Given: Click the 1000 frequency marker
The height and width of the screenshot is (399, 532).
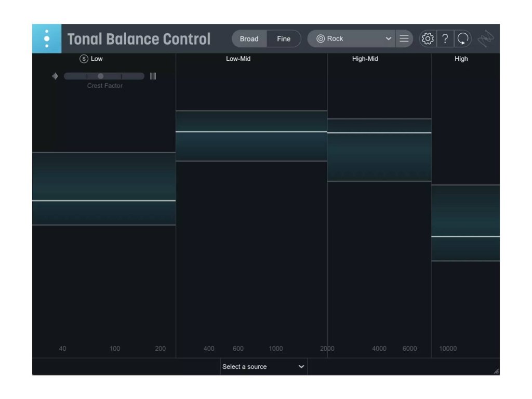Looking at the screenshot, I should (276, 349).
